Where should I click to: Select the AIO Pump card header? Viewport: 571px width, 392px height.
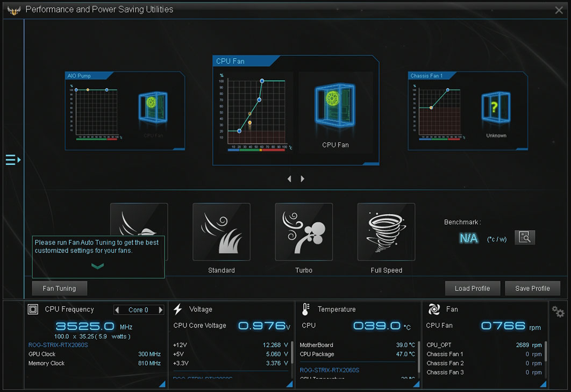(88, 76)
